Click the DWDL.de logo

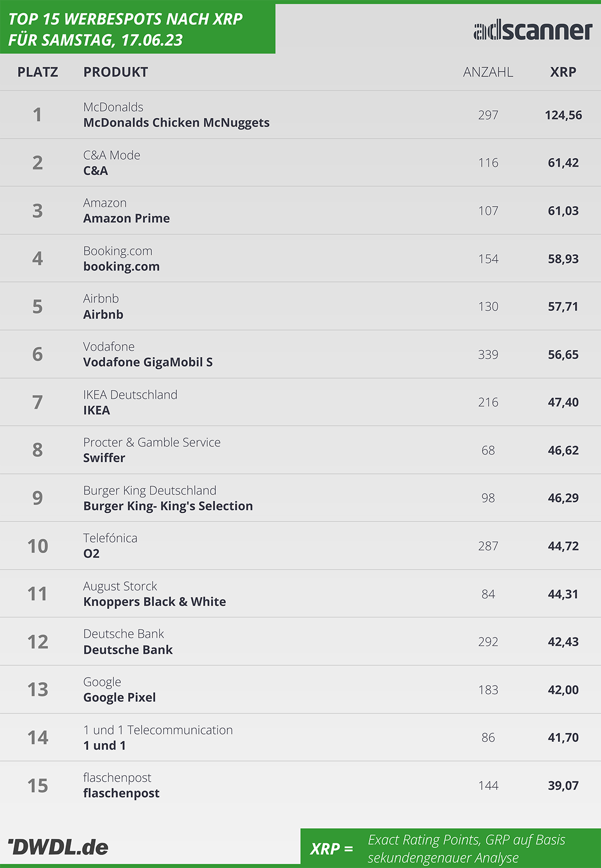pos(58,847)
